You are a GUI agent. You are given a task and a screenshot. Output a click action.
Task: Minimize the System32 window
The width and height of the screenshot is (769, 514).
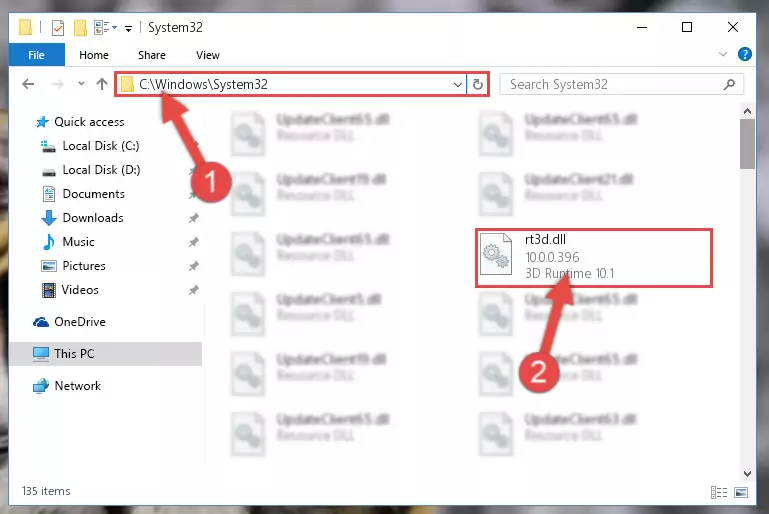click(x=641, y=27)
